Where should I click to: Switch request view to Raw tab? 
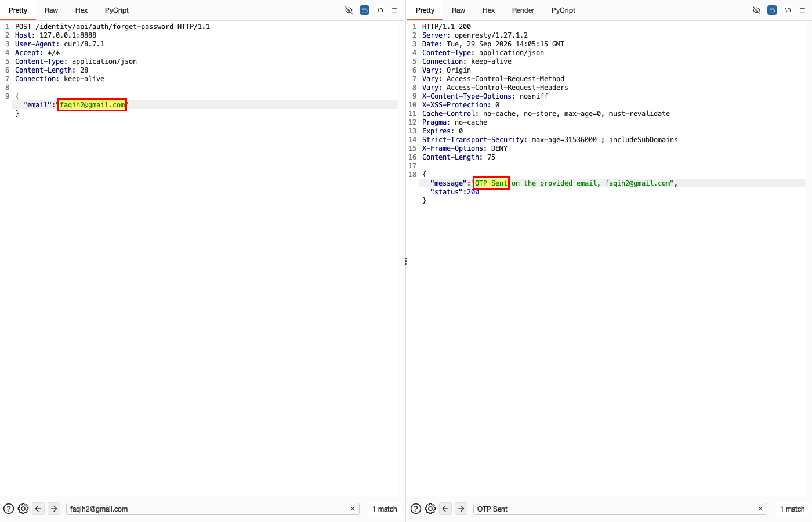(51, 10)
